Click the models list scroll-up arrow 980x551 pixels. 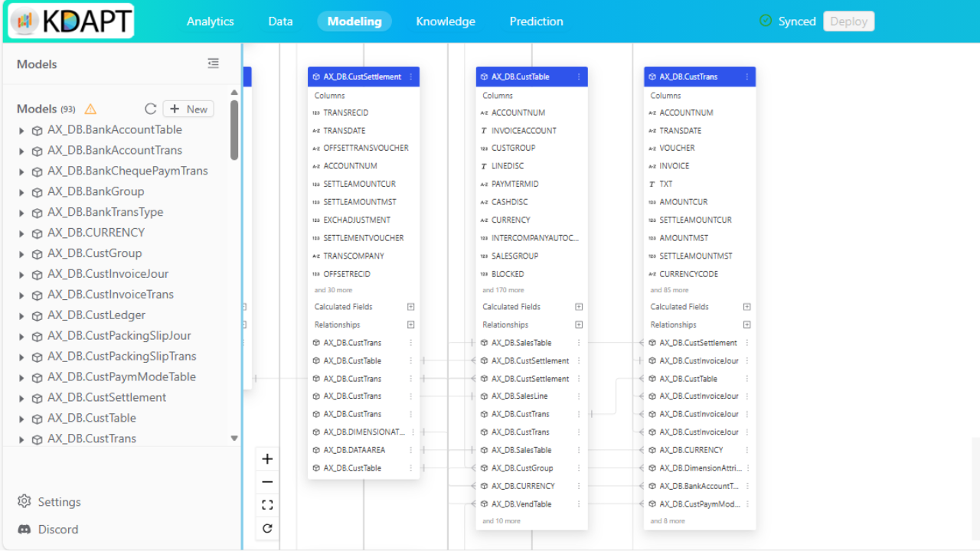coord(234,93)
